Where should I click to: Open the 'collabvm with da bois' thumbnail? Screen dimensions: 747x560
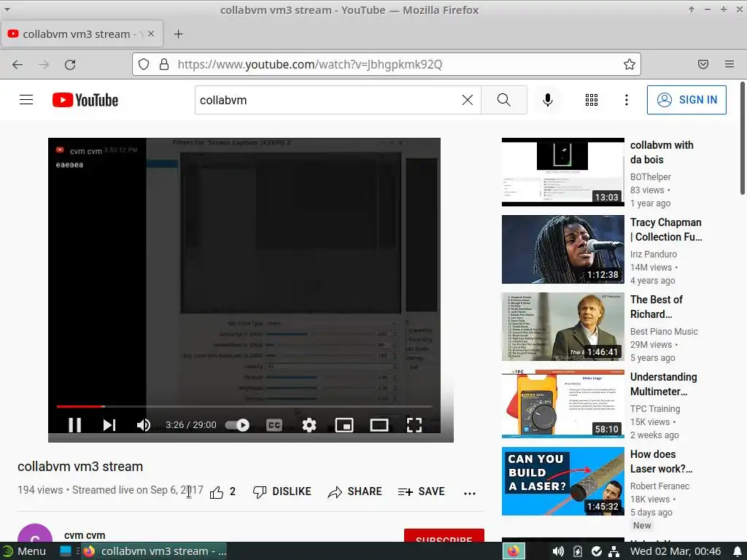pyautogui.click(x=562, y=172)
